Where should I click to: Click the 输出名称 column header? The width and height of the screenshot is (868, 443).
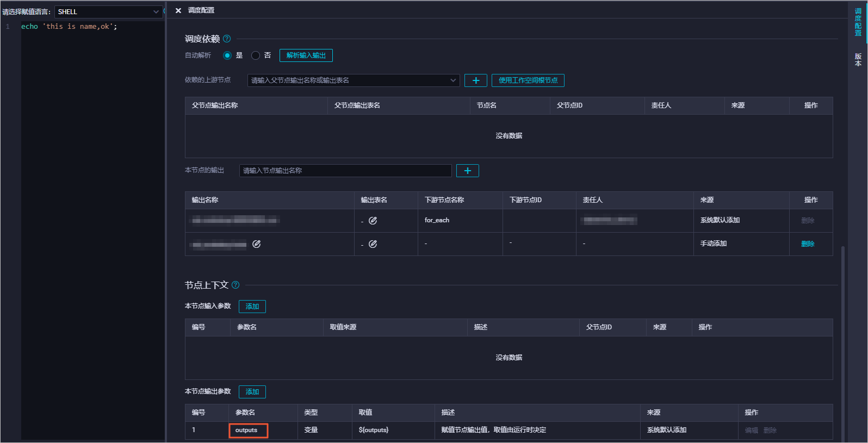click(205, 200)
